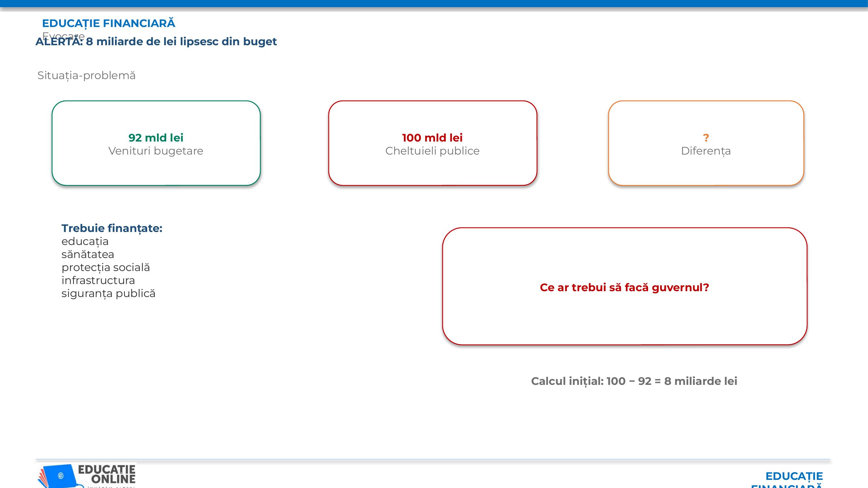
Task: Click the '92 mld lei' amount
Action: click(x=156, y=138)
